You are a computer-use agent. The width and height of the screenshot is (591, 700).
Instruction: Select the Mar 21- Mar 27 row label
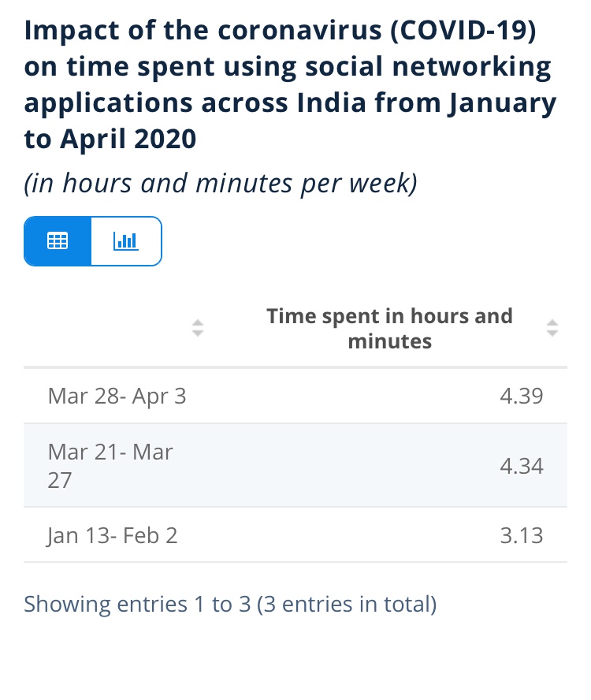click(110, 465)
